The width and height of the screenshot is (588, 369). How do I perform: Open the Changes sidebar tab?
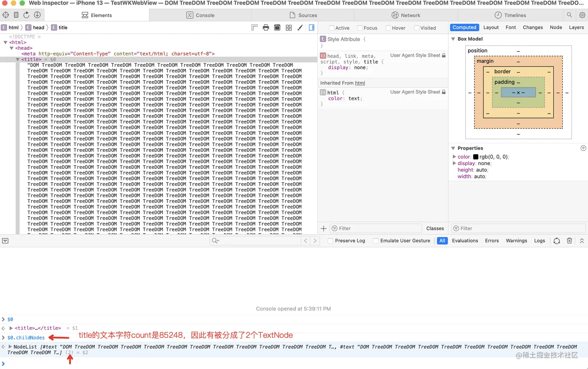(533, 28)
